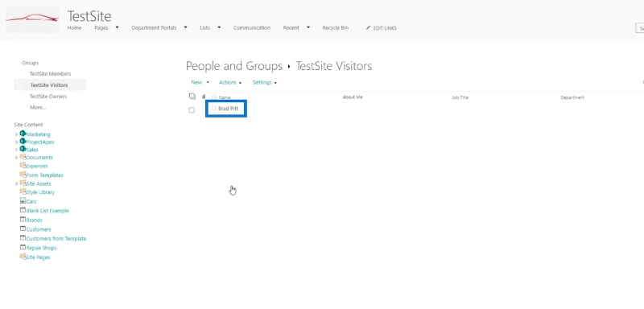644x309 pixels.
Task: Open the Form Templates library link
Action: 45,175
